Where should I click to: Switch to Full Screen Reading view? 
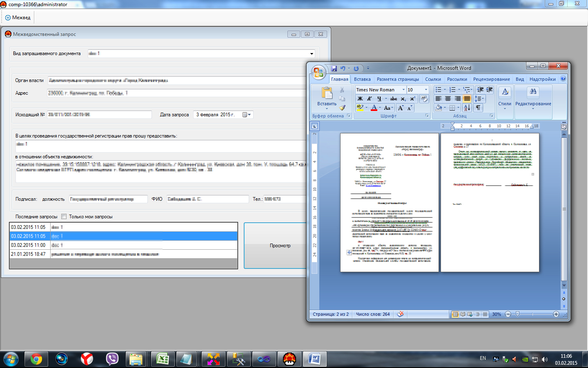(x=463, y=314)
